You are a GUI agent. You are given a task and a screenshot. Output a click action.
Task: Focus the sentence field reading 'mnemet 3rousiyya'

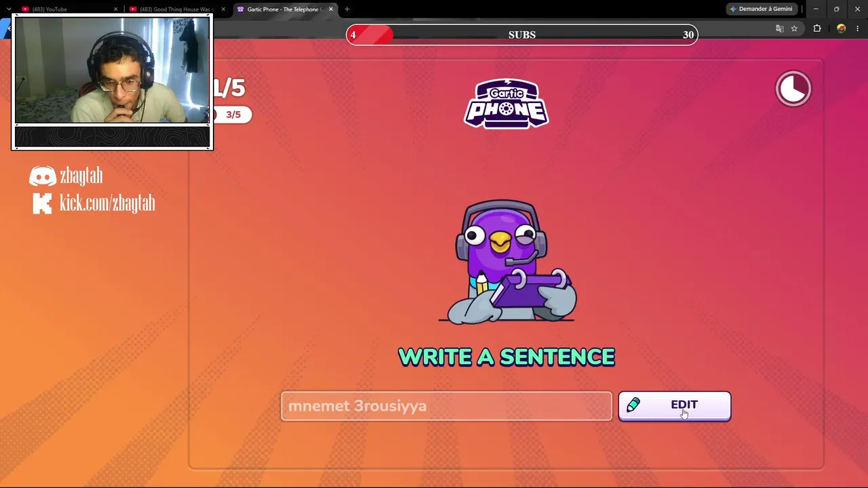446,406
